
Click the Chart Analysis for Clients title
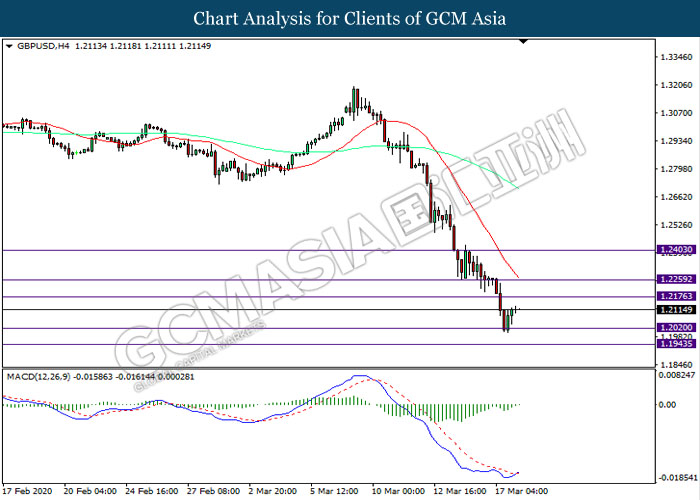tap(350, 19)
